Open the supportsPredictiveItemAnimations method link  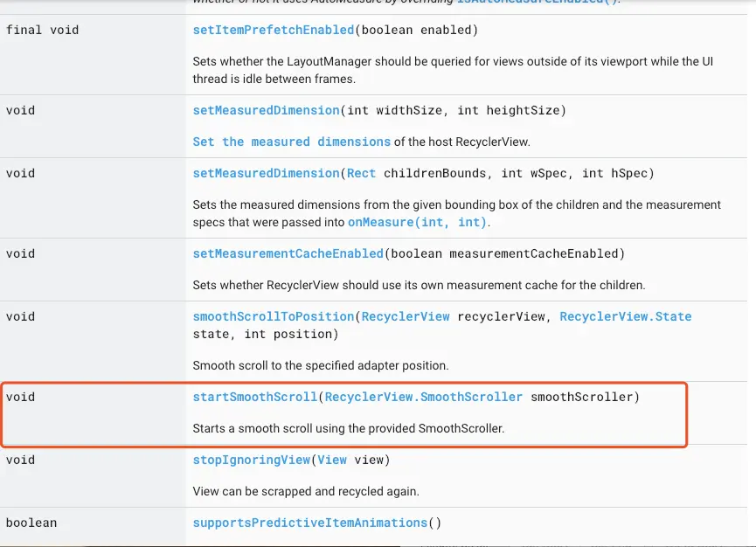[309, 523]
